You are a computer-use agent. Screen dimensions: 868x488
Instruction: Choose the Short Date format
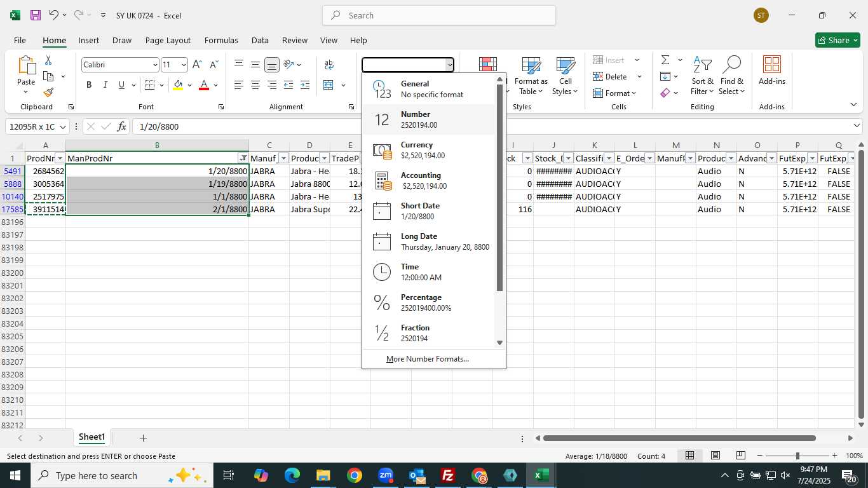pyautogui.click(x=429, y=211)
